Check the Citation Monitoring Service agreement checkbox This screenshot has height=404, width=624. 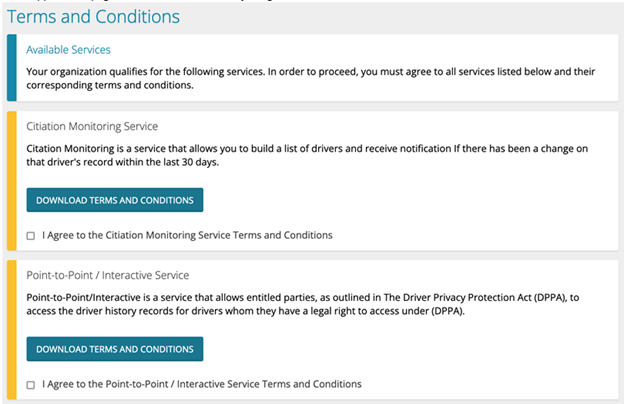(31, 236)
